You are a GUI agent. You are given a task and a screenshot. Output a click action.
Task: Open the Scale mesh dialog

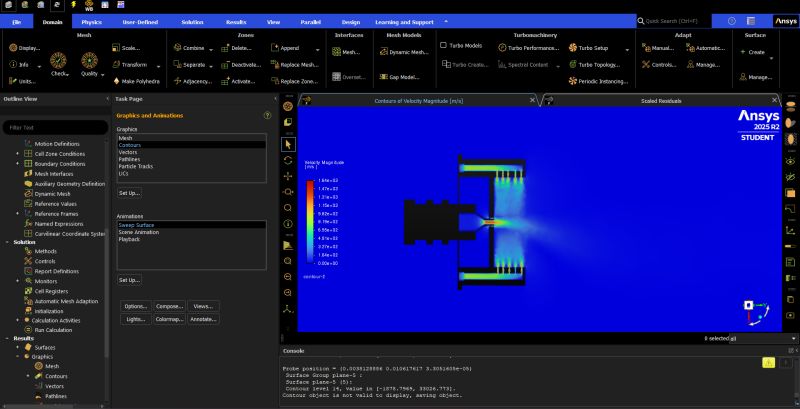pyautogui.click(x=126, y=48)
